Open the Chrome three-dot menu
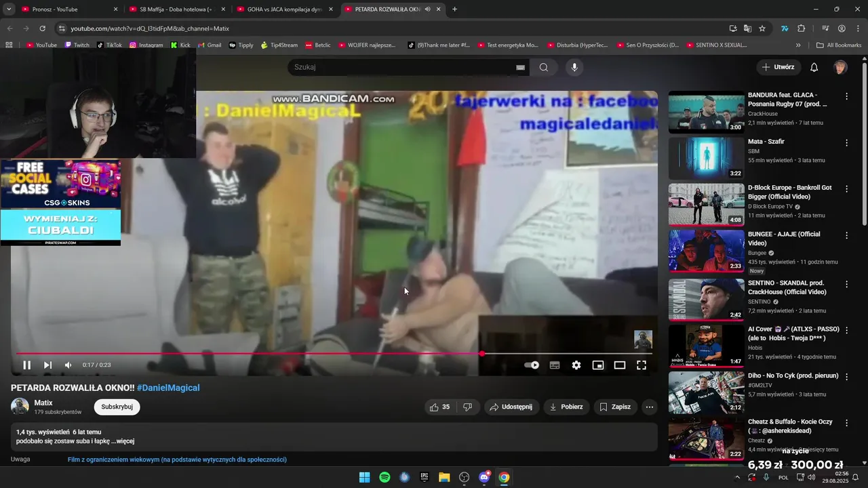 (x=858, y=28)
